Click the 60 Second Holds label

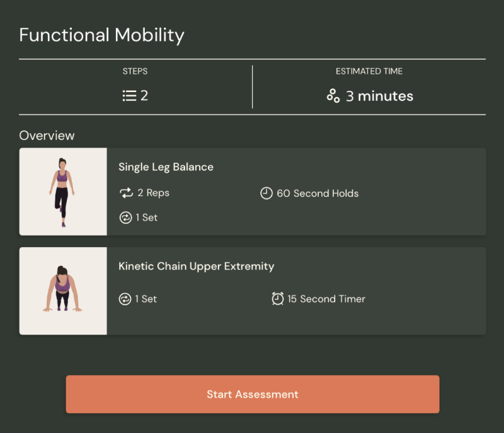click(318, 193)
